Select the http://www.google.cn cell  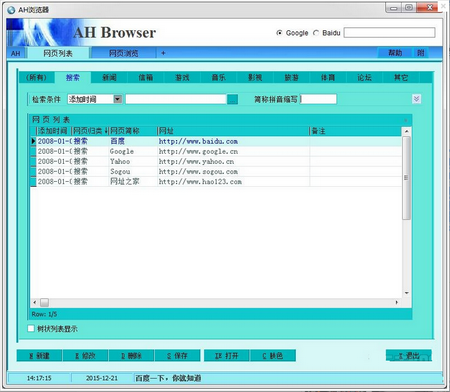click(x=233, y=151)
